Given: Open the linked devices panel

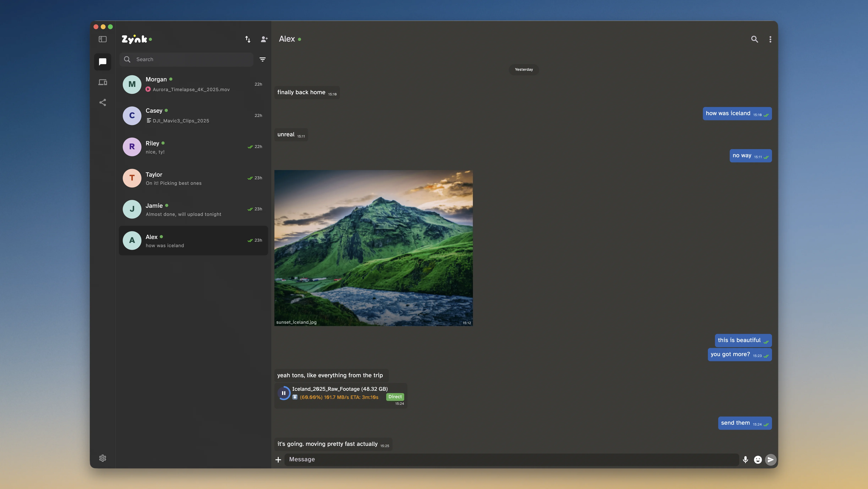Looking at the screenshot, I should (x=102, y=82).
